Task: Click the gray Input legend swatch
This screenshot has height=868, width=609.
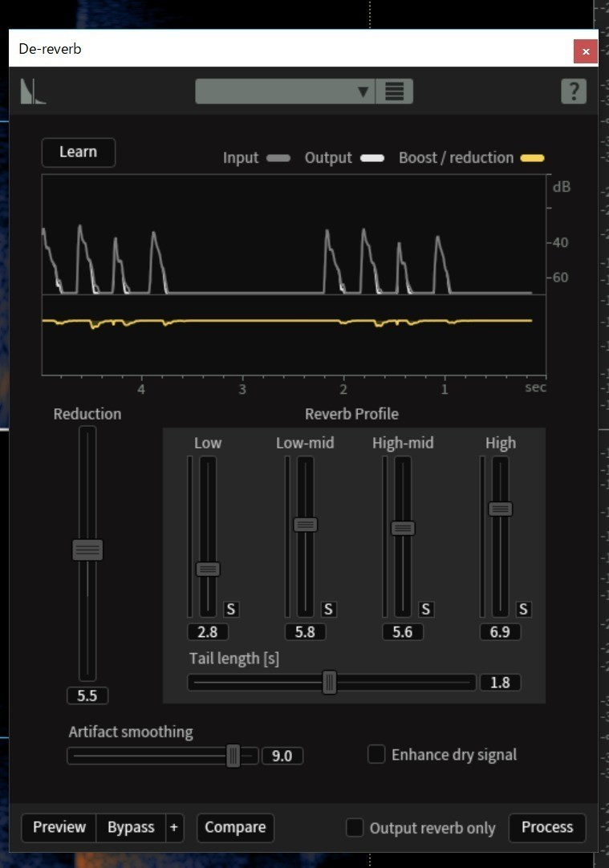Action: tap(278, 158)
